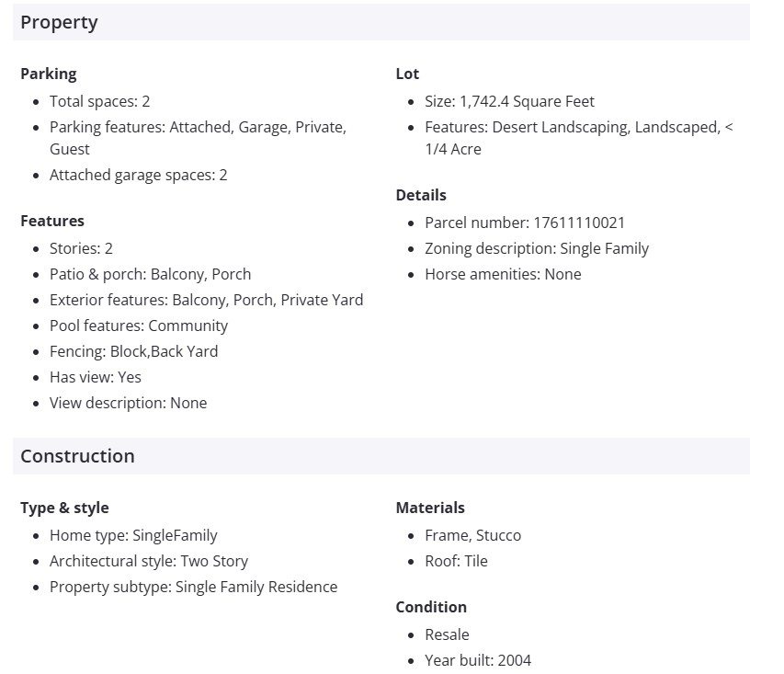Screen dimensions: 784x674
Task: Select the Fencing: Block,Back Yard line
Action: [x=133, y=351]
